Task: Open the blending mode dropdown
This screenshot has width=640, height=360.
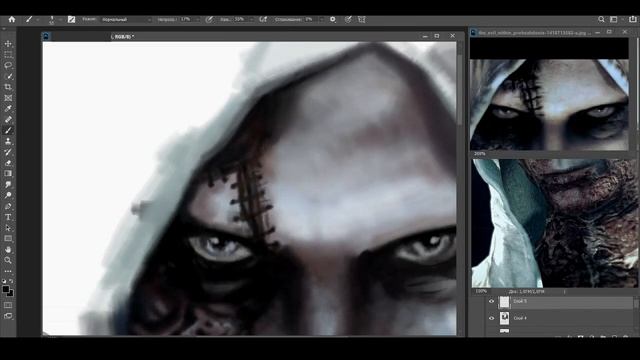Action: click(126, 19)
